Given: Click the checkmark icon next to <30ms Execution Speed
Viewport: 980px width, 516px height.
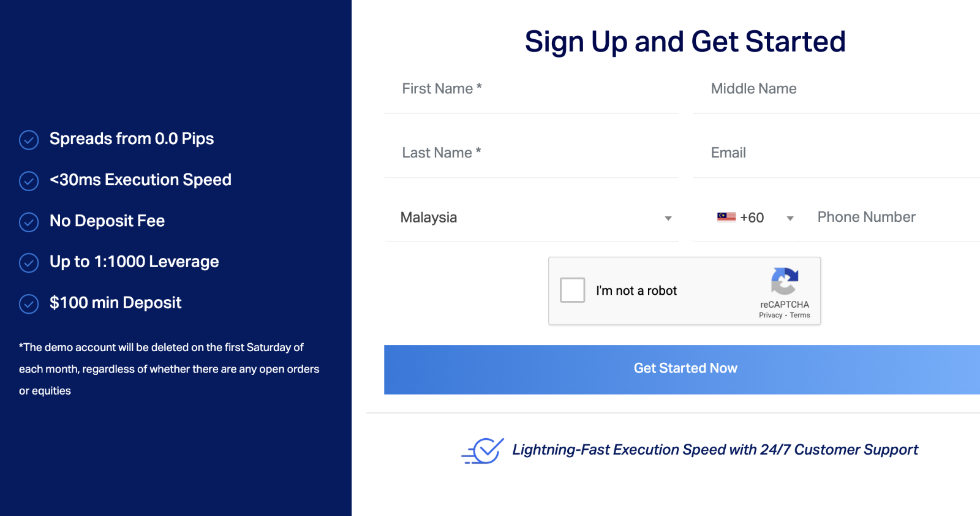Looking at the screenshot, I should click(29, 181).
